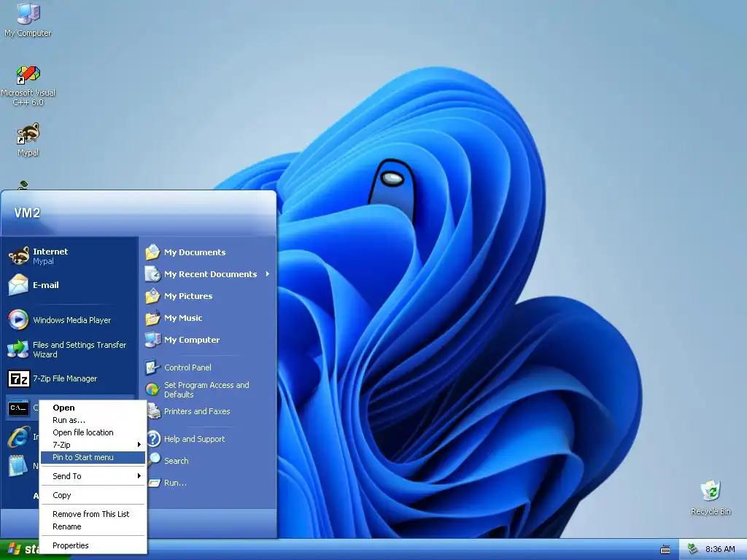The image size is (747, 560).
Task: Select Run as... in the context menu
Action: click(x=93, y=420)
